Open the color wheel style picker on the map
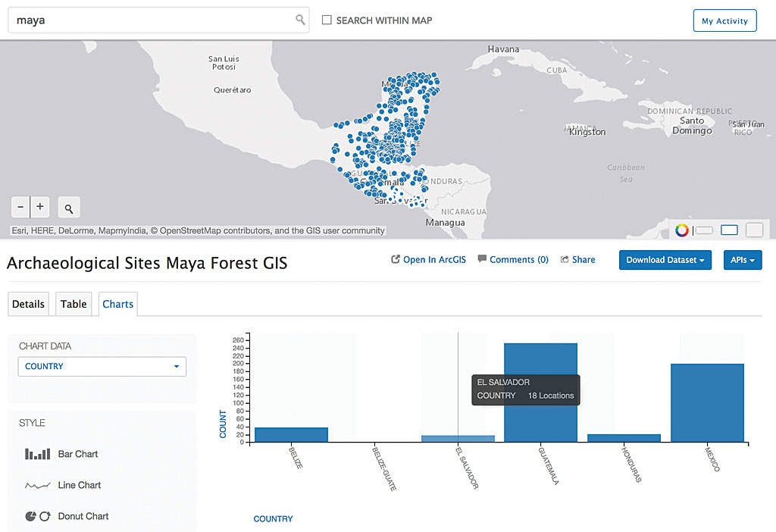Image resolution: width=776 pixels, height=532 pixels. (682, 230)
